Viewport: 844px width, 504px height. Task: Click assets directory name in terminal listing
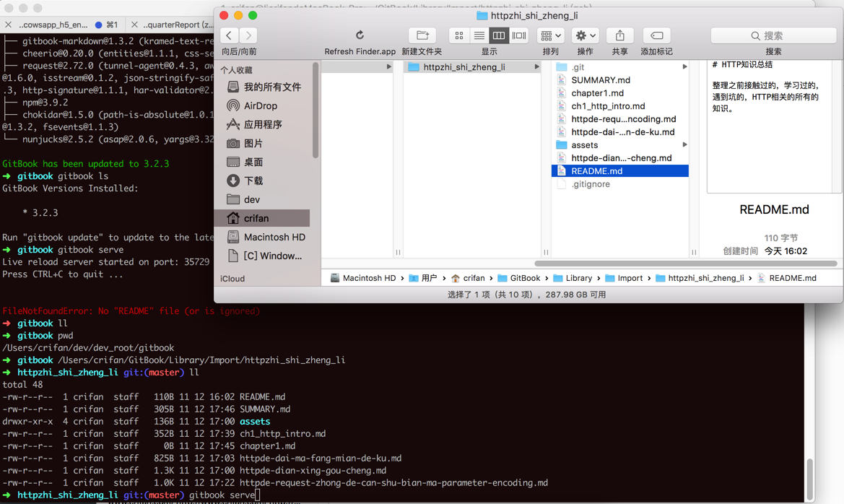255,421
